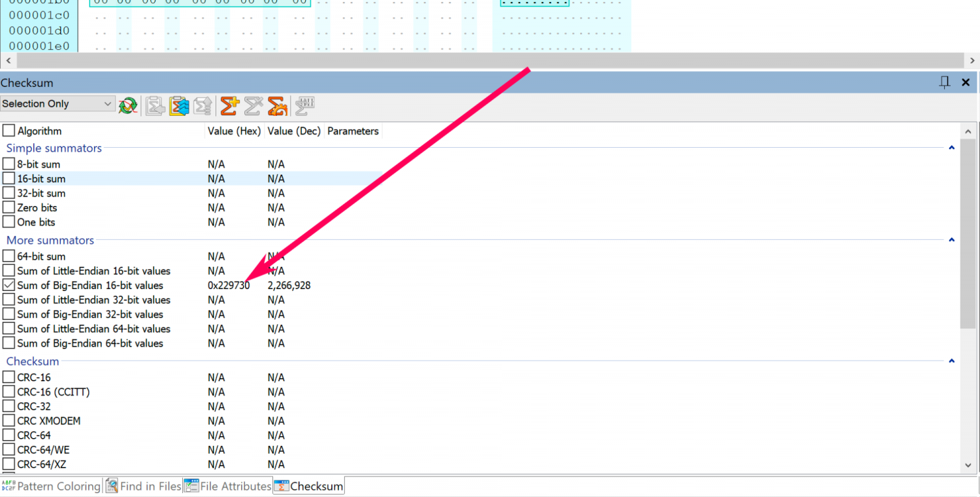This screenshot has width=980, height=497.
Task: Switch to the Find in Files tab
Action: click(143, 486)
